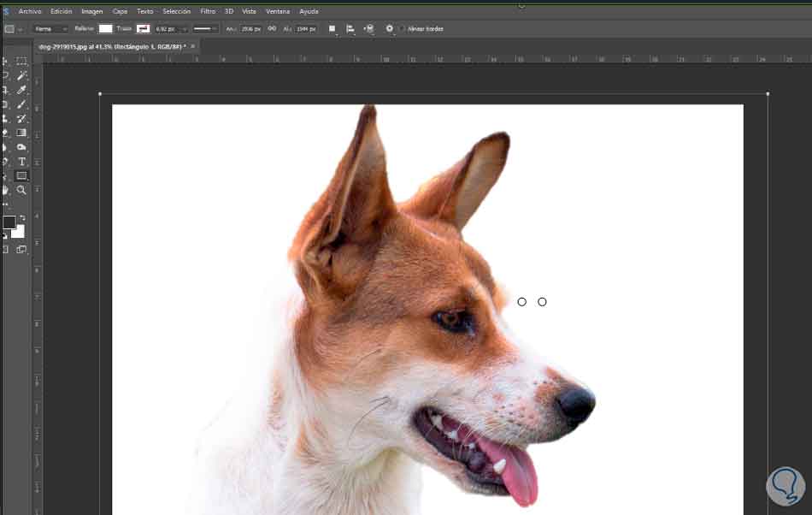Enable the Alinear bordes checkbox
812x515 pixels.
tap(403, 29)
